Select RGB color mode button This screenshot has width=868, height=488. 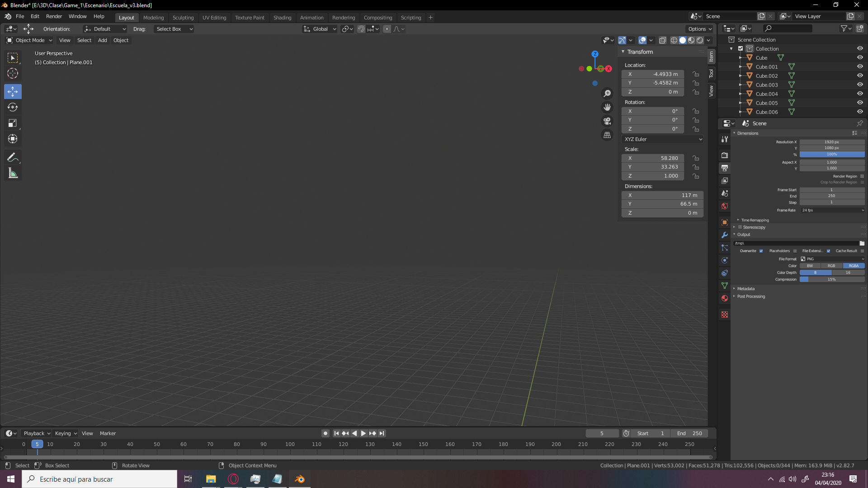click(x=831, y=266)
